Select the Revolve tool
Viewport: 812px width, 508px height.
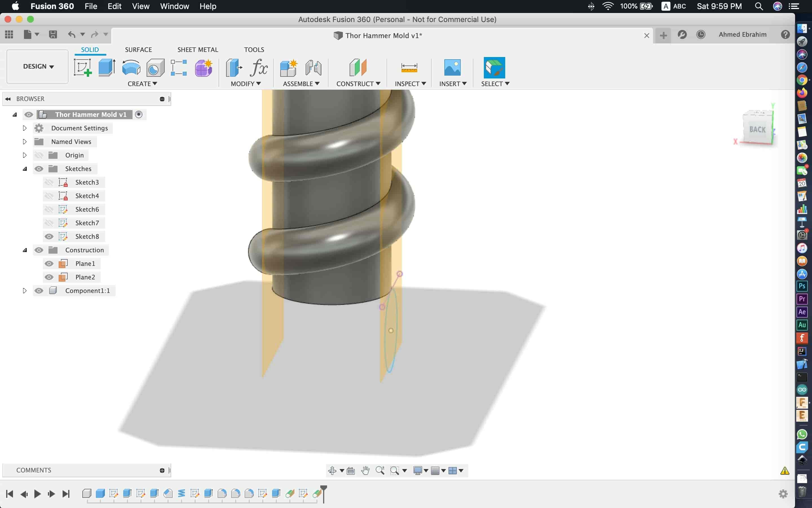point(131,67)
